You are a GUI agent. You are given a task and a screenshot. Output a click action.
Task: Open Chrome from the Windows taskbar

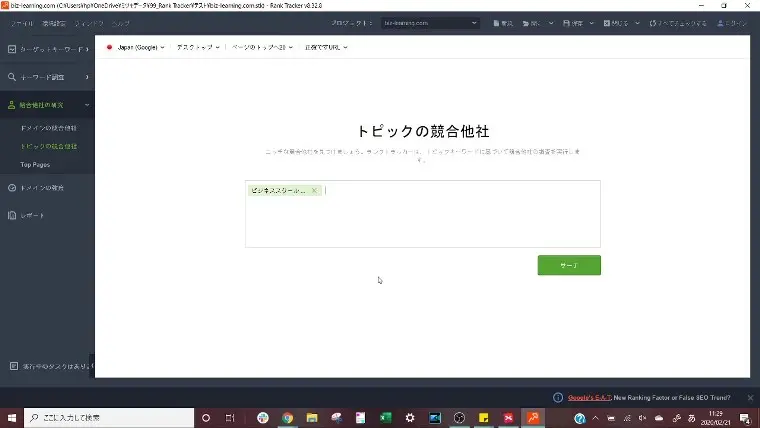287,418
